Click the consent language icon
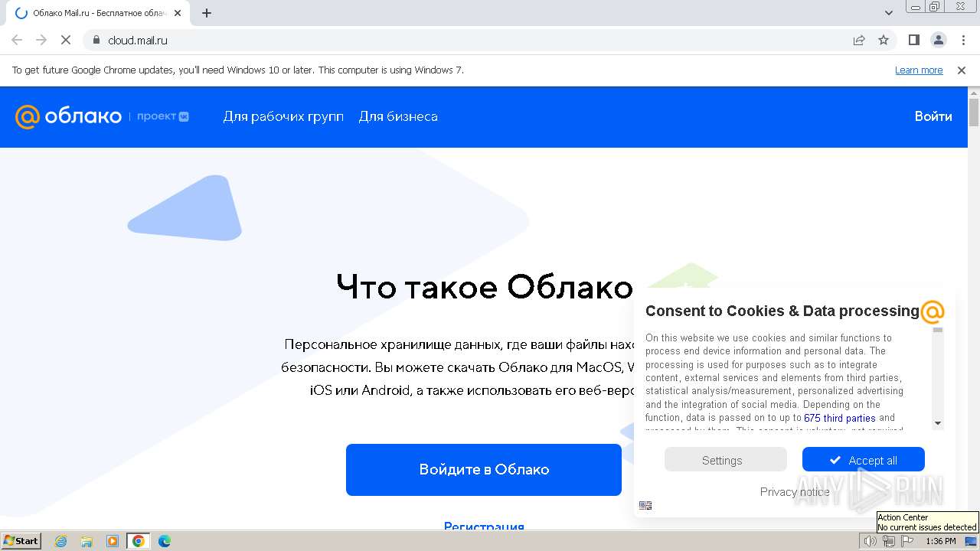 click(x=645, y=505)
